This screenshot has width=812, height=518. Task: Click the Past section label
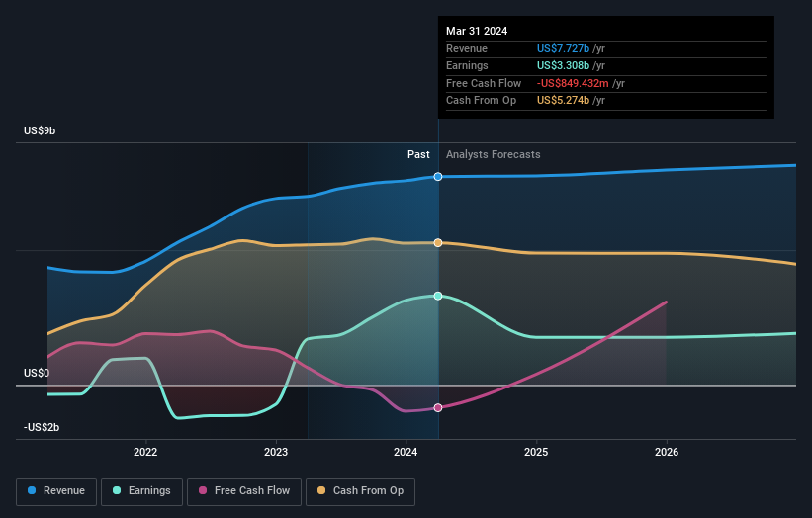click(418, 155)
